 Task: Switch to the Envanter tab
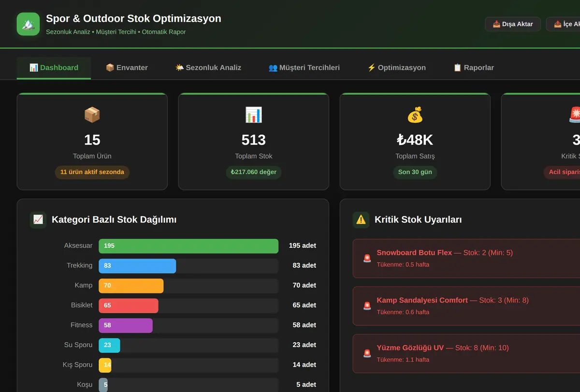coord(127,68)
